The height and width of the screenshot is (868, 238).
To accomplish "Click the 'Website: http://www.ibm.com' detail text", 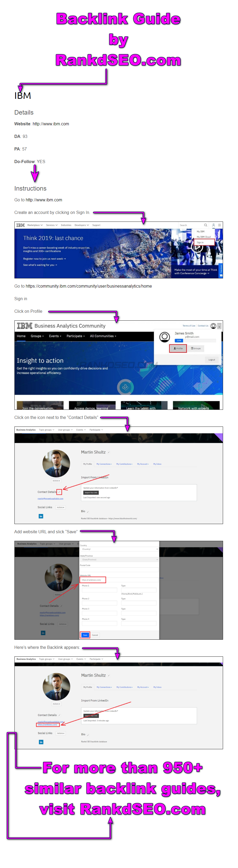I will (41, 124).
